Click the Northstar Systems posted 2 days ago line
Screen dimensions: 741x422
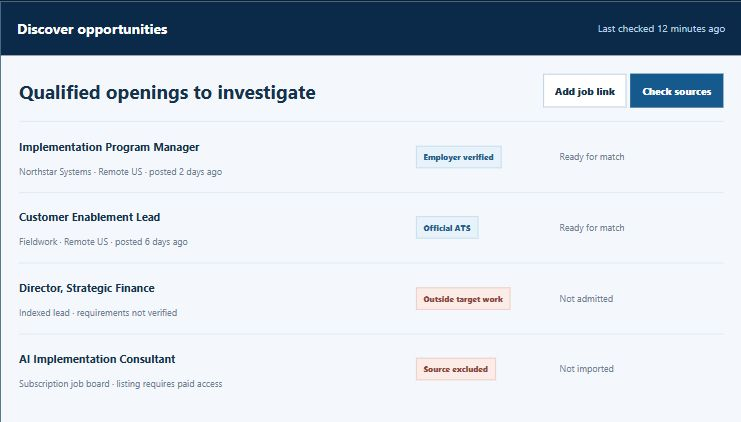tap(121, 172)
